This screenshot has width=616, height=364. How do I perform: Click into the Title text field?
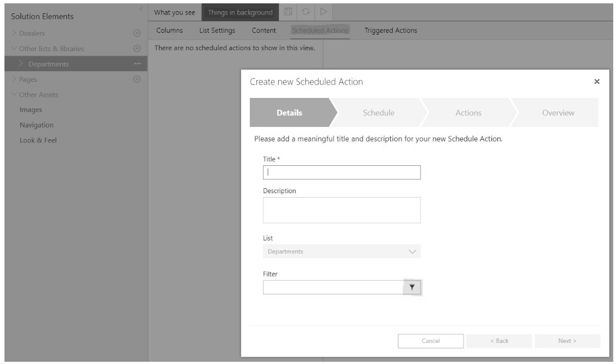click(342, 173)
